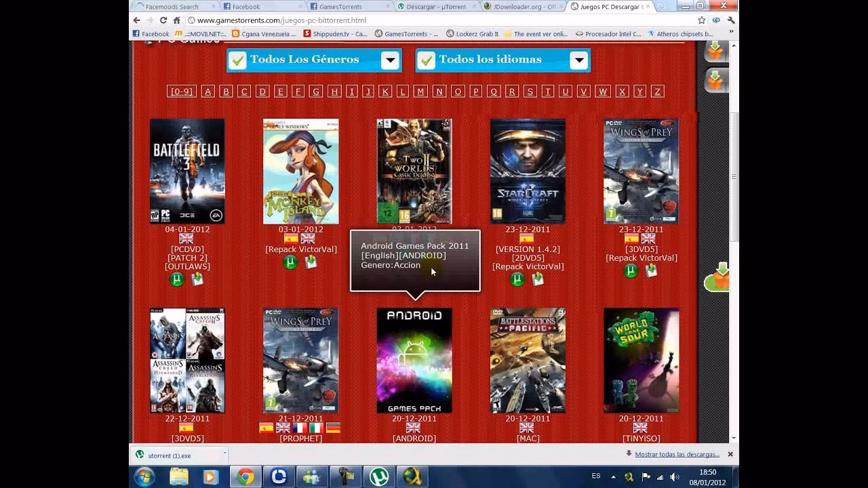Open the Two Worlds II cover thumbnail
The width and height of the screenshot is (868, 488).
[x=414, y=171]
